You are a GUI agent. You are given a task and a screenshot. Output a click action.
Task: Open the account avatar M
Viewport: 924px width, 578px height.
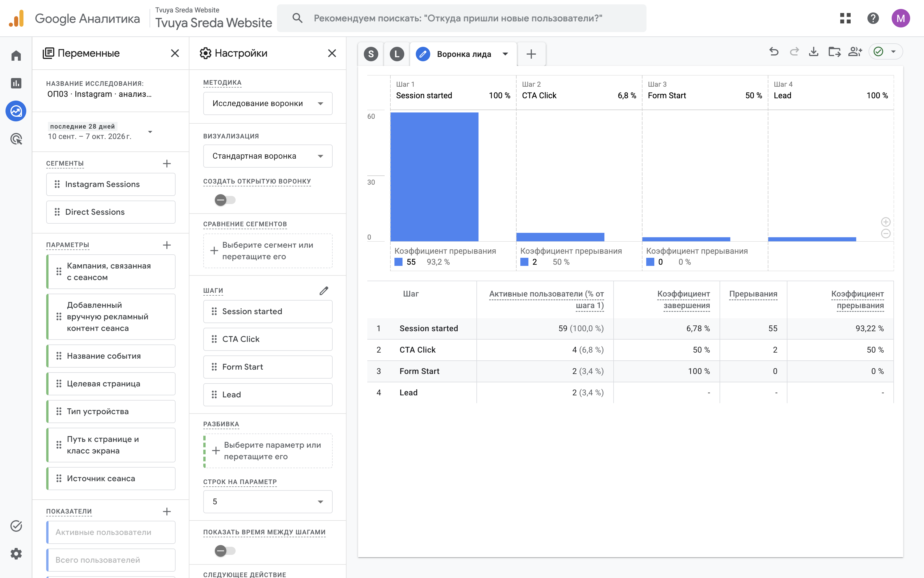[x=901, y=18]
